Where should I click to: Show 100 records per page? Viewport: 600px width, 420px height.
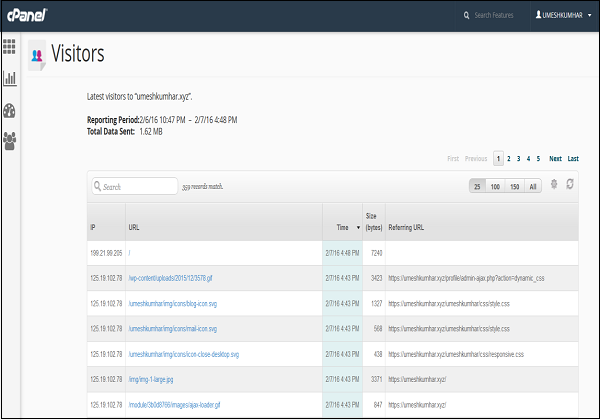click(495, 186)
